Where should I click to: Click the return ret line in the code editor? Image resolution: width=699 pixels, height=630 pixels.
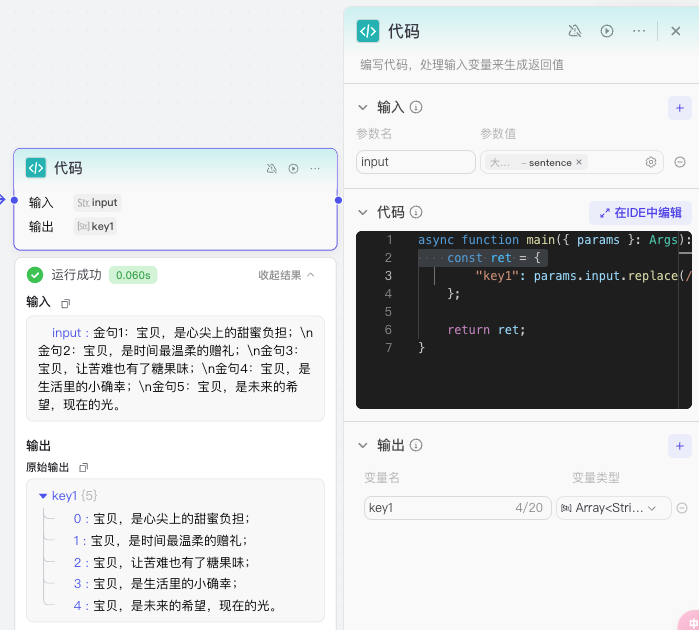coord(486,330)
